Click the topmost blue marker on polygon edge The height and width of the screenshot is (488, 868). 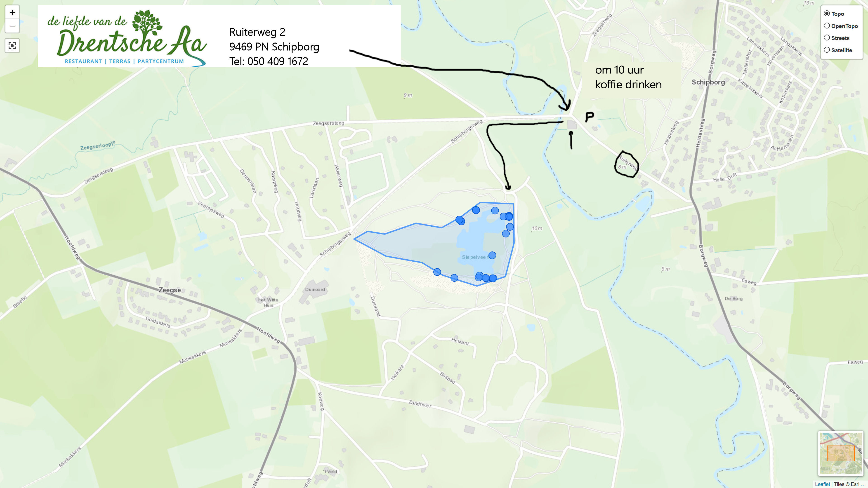476,210
